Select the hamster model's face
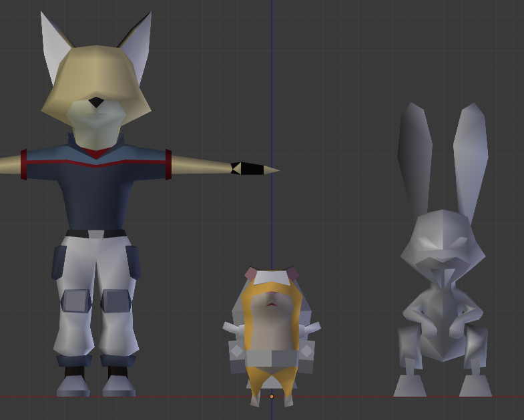 click(271, 300)
